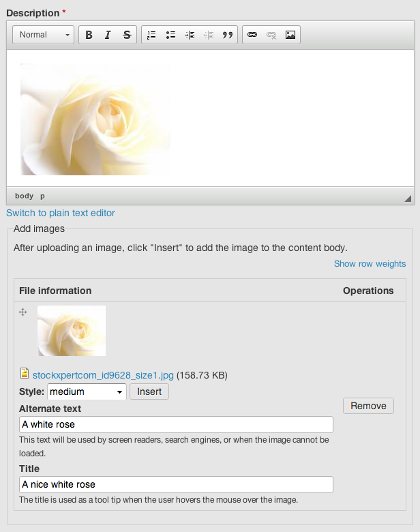The width and height of the screenshot is (420, 532).
Task: Insert a numbered list
Action: click(151, 35)
